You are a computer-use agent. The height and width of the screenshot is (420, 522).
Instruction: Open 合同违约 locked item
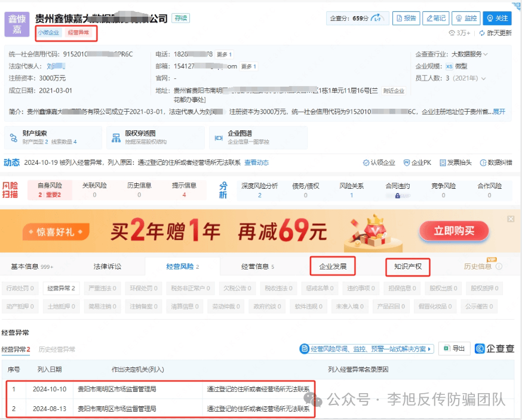pyautogui.click(x=398, y=190)
